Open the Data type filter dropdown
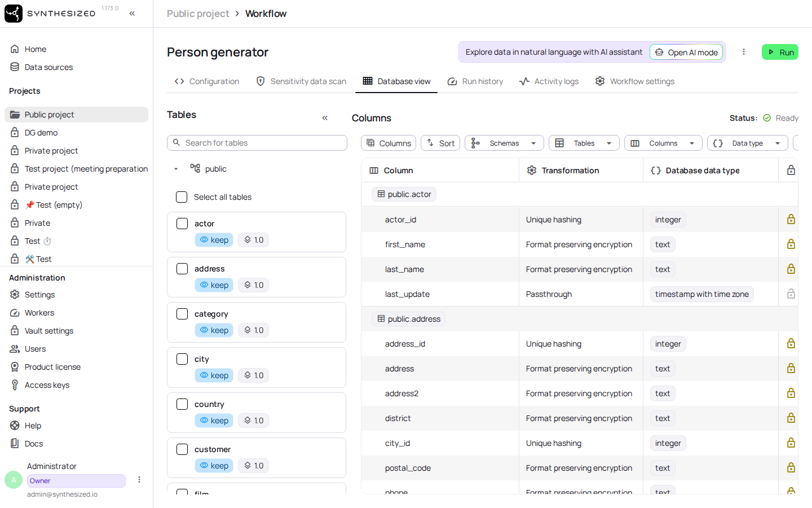 pyautogui.click(x=747, y=143)
